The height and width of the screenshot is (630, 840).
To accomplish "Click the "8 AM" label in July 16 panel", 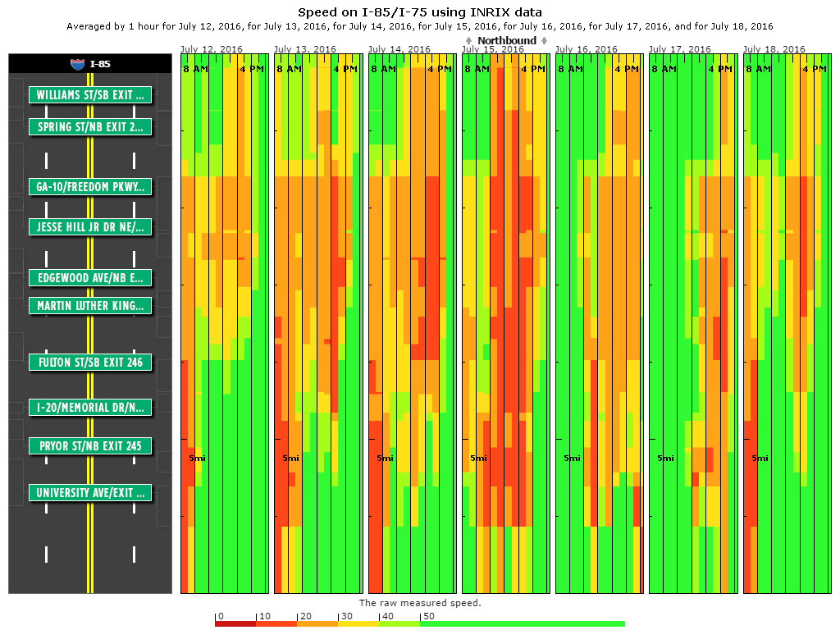I will pos(571,69).
